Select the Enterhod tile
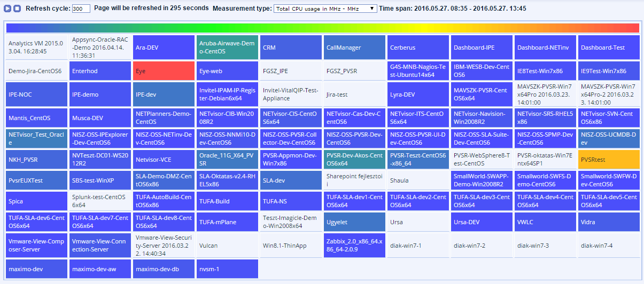The image size is (644, 284). point(99,70)
